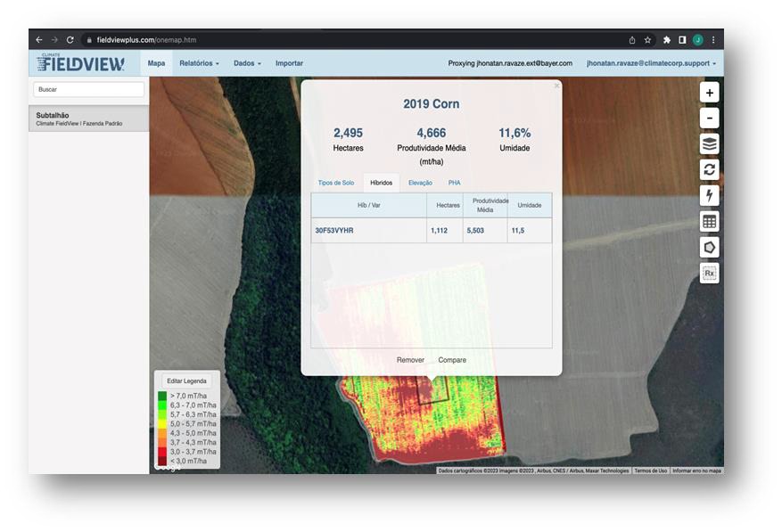Reload the page in browser toolbar
The width and height of the screenshot is (782, 532).
tap(70, 40)
